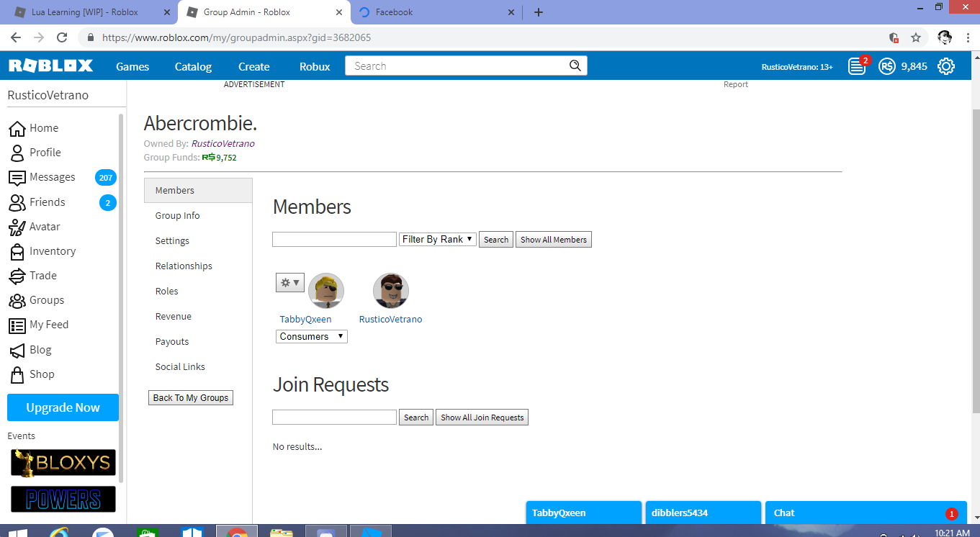Click the Roblox logo in the header
Viewport: 980px width, 537px height.
tap(50, 66)
